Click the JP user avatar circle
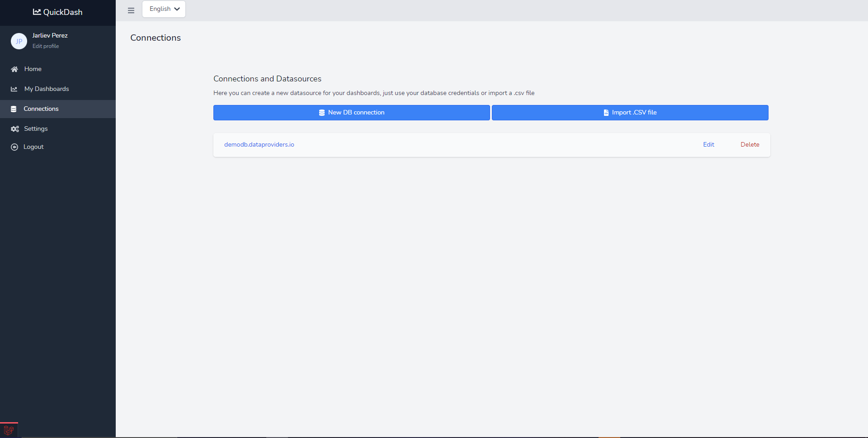This screenshot has width=868, height=438. [x=19, y=41]
